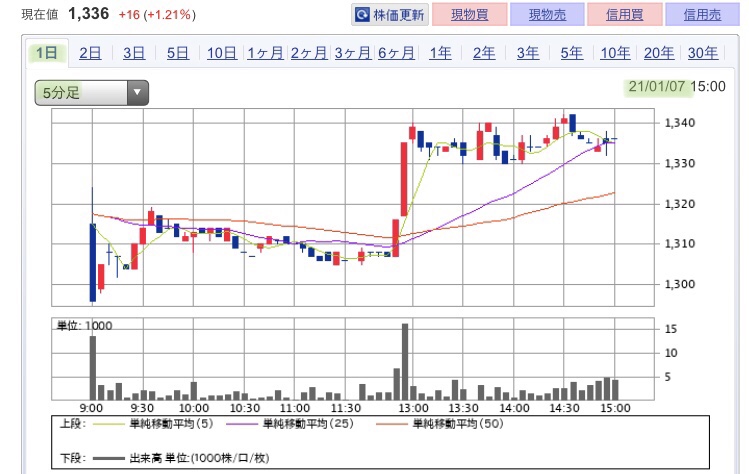
Task: Switch to the 1ヶ月 chart range
Action: [265, 53]
